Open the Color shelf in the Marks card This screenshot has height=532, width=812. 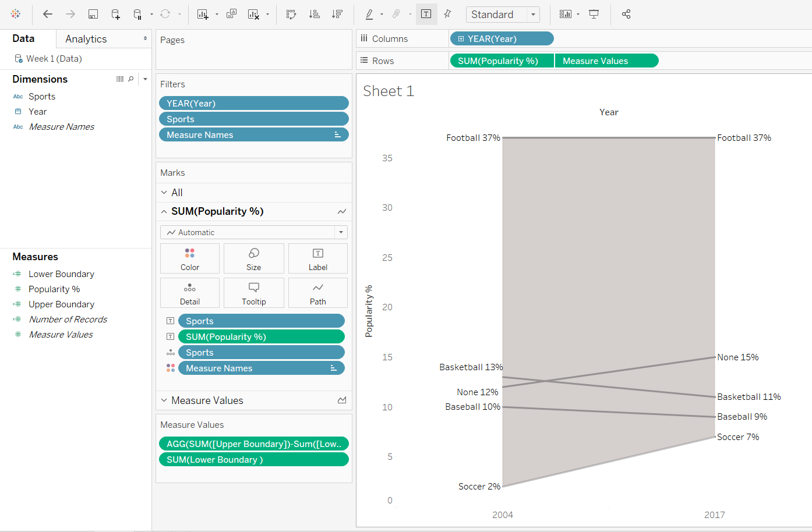(x=189, y=258)
